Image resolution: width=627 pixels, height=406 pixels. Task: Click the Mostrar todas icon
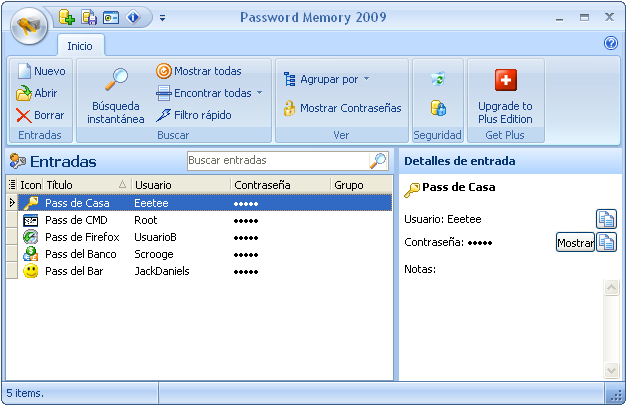[164, 71]
